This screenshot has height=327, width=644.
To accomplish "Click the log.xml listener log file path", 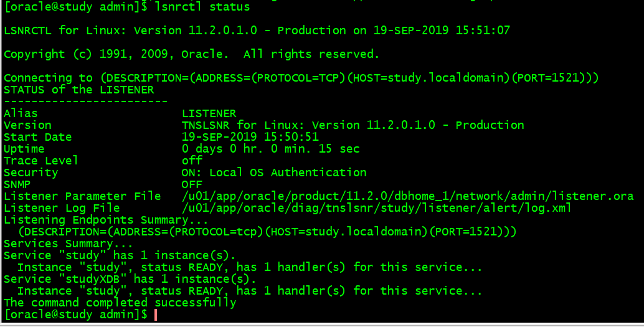I will click(376, 208).
